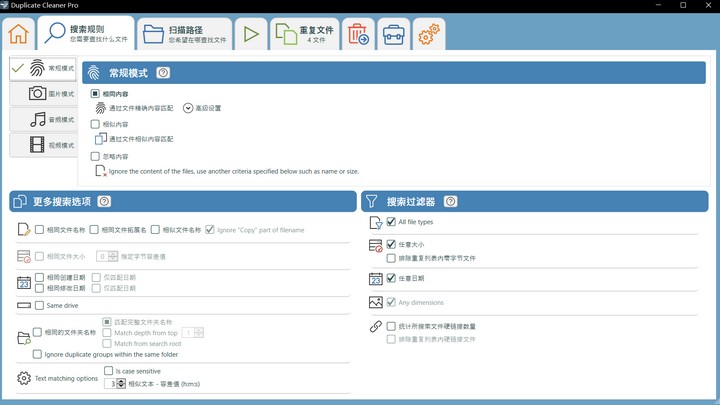720x405 pixels.
Task: Select the 相似内容 radio option
Action: [96, 125]
